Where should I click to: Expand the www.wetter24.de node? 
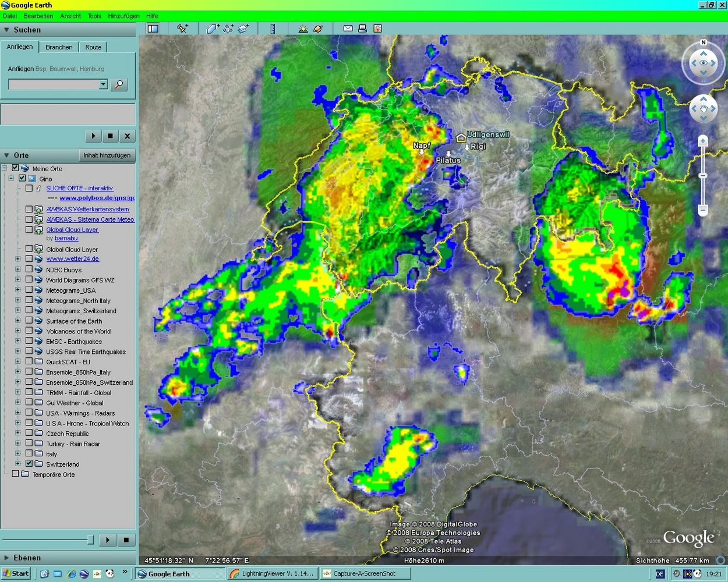coord(18,259)
